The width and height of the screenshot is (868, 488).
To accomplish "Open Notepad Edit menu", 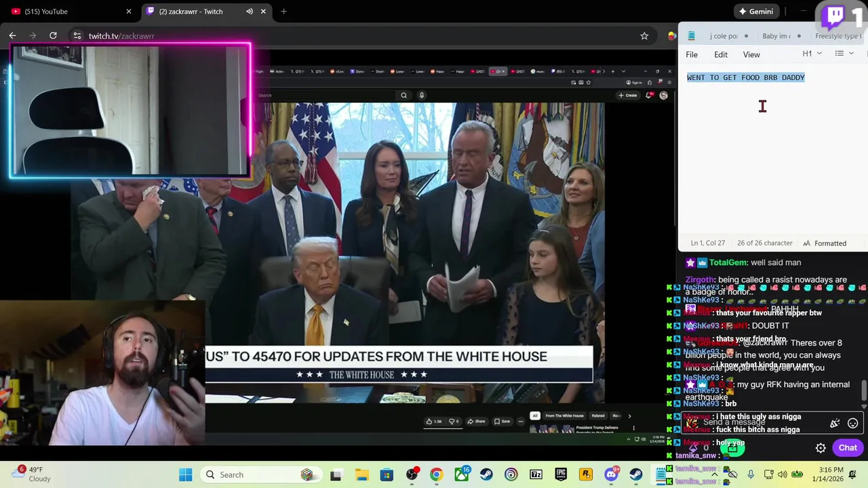I will point(721,54).
